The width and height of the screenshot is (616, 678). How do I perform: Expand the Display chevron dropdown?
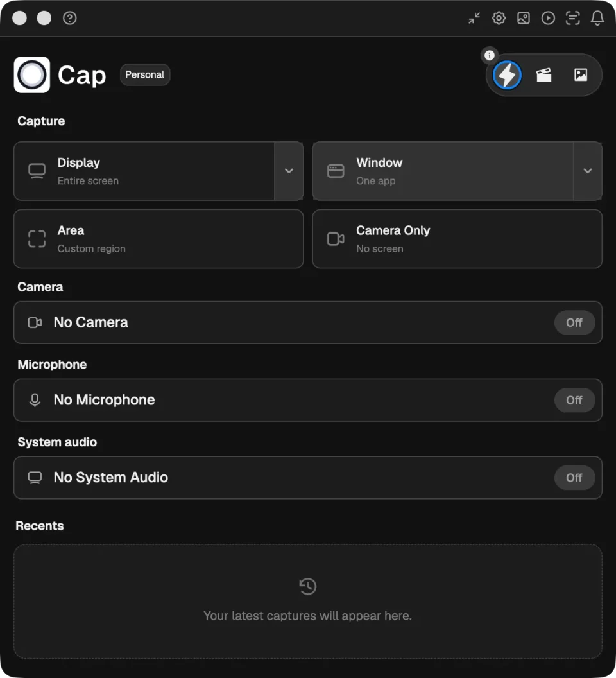pos(289,171)
